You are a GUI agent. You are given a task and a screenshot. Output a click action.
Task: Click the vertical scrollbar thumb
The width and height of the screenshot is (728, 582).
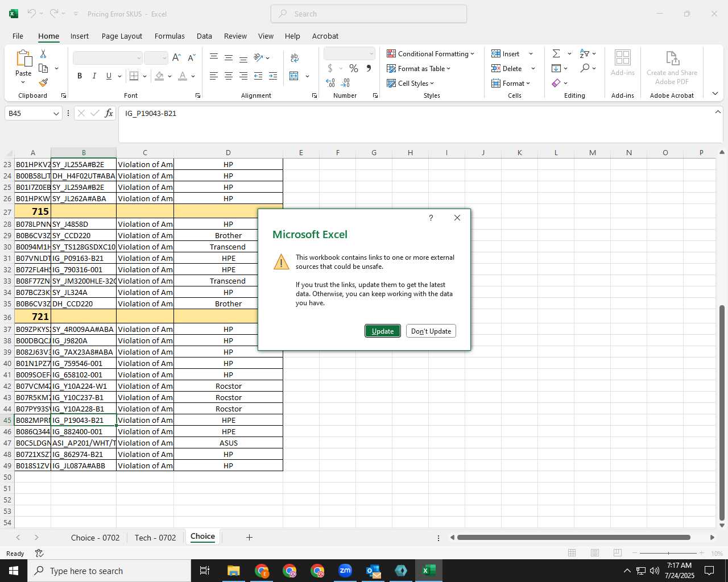(722, 413)
